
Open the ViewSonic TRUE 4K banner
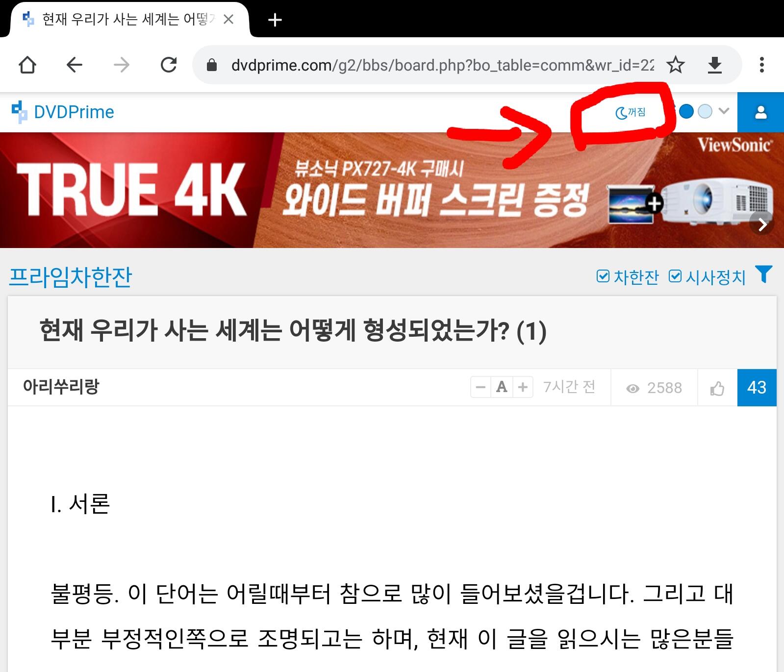pos(392,190)
